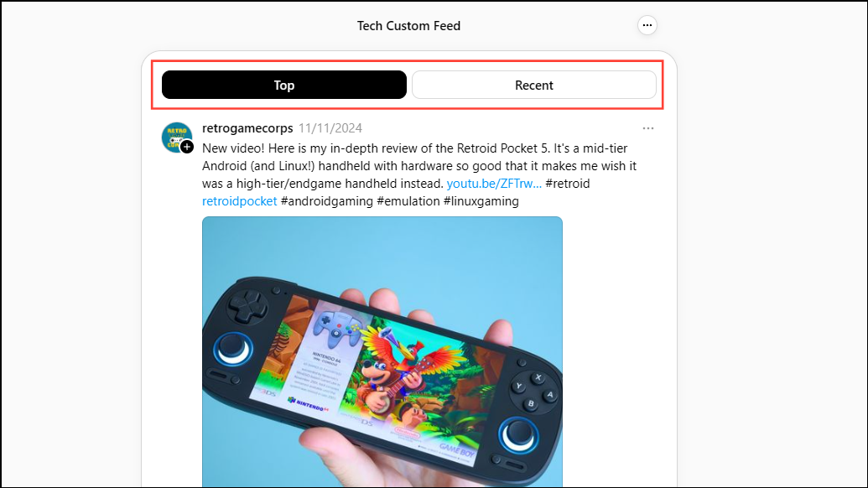Click the handheld's ABXY buttons in the photo

click(533, 390)
